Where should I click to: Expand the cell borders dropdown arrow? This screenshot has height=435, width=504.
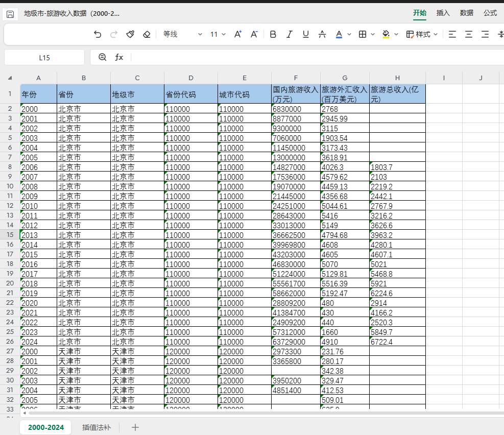pyautogui.click(x=373, y=34)
